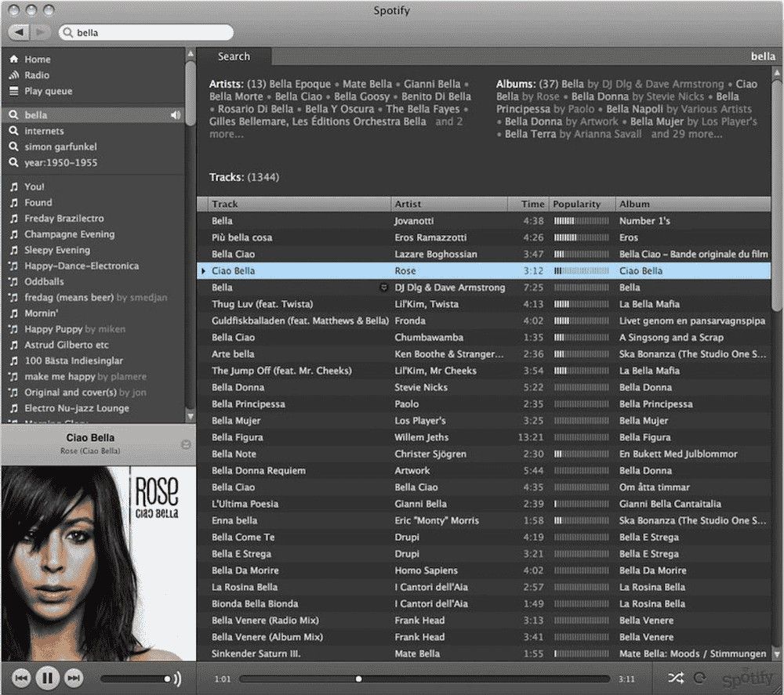Collapse the album art with the round button

(x=186, y=444)
